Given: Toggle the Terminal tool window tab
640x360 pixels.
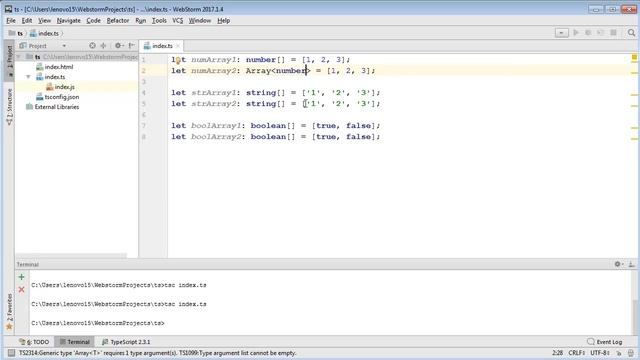Looking at the screenshot, I should click(x=74, y=342).
